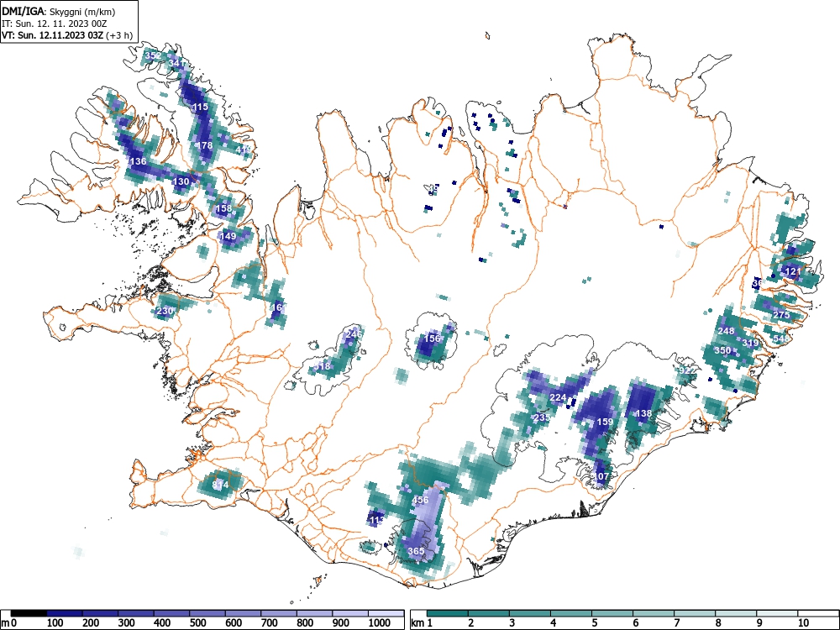Screen dimensions: 840x630
Task: Click the visibility value 350 on the map
Action: [x=722, y=350]
